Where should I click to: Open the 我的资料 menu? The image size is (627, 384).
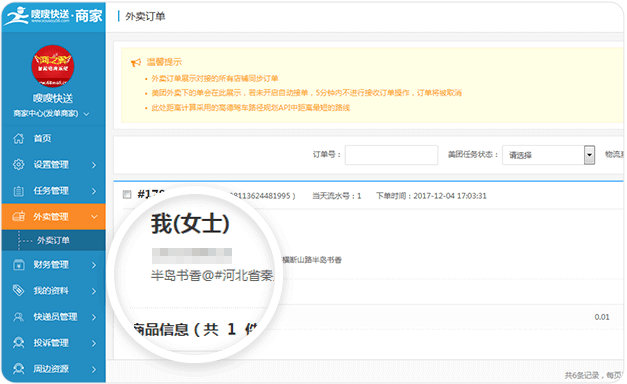[51, 291]
